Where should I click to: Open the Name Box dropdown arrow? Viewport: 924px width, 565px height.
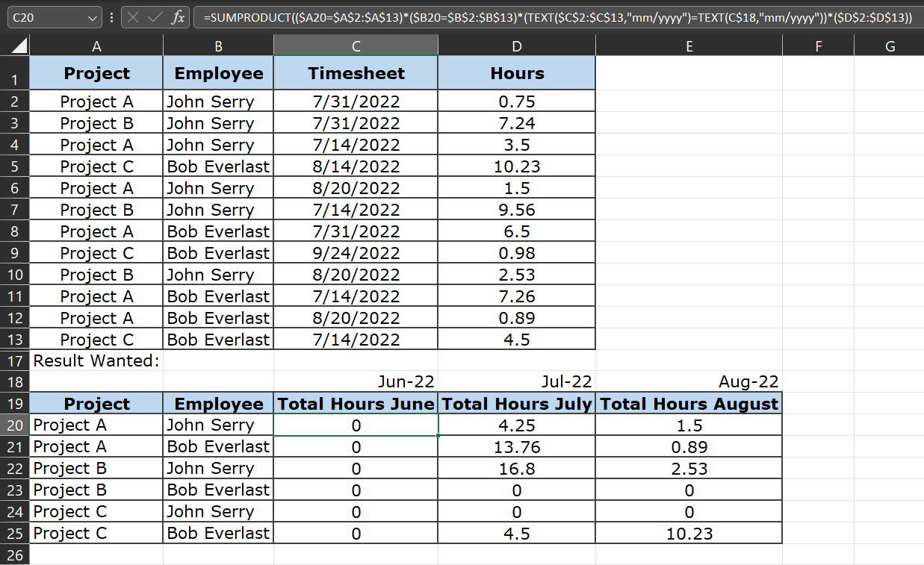click(x=92, y=17)
